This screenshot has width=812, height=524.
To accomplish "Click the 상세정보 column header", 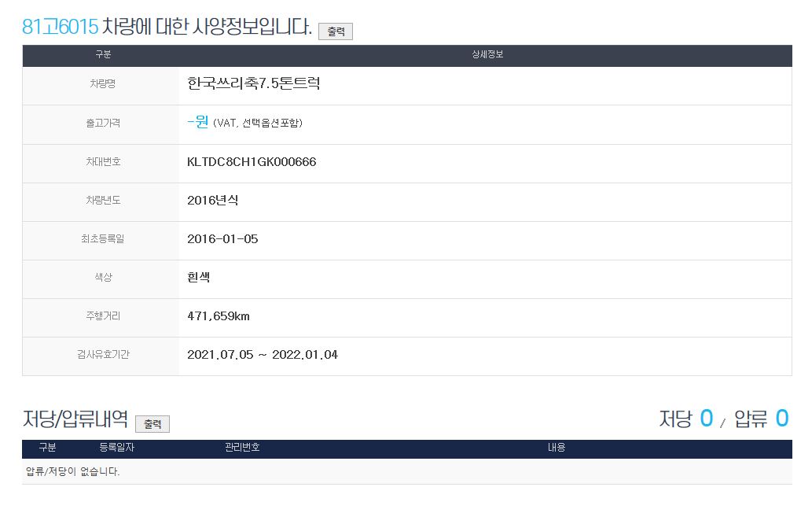I will pyautogui.click(x=487, y=55).
